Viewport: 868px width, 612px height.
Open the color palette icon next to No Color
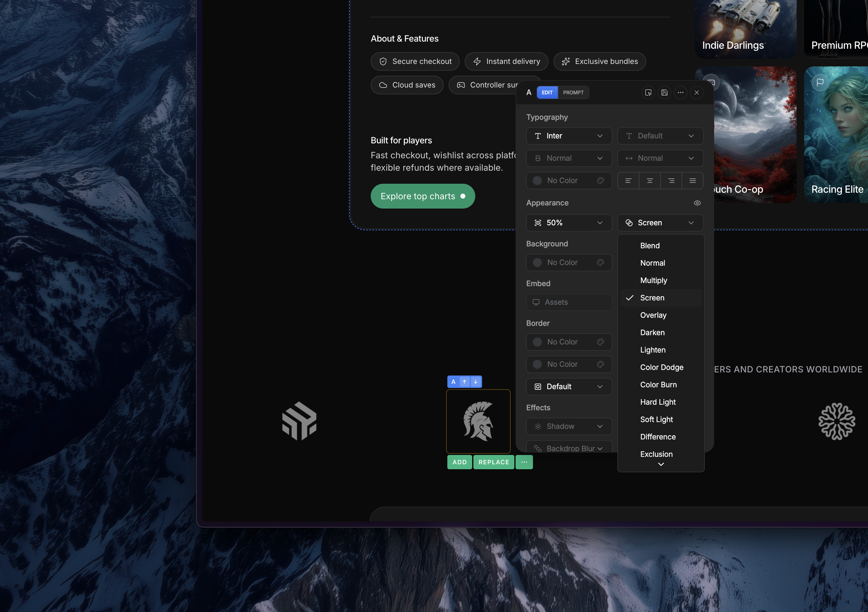tap(600, 180)
